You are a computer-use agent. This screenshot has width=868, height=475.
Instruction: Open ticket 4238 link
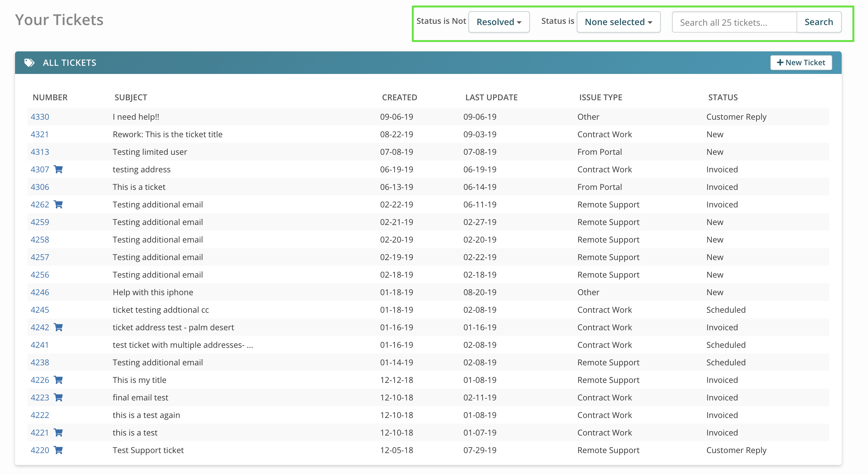[x=40, y=362]
